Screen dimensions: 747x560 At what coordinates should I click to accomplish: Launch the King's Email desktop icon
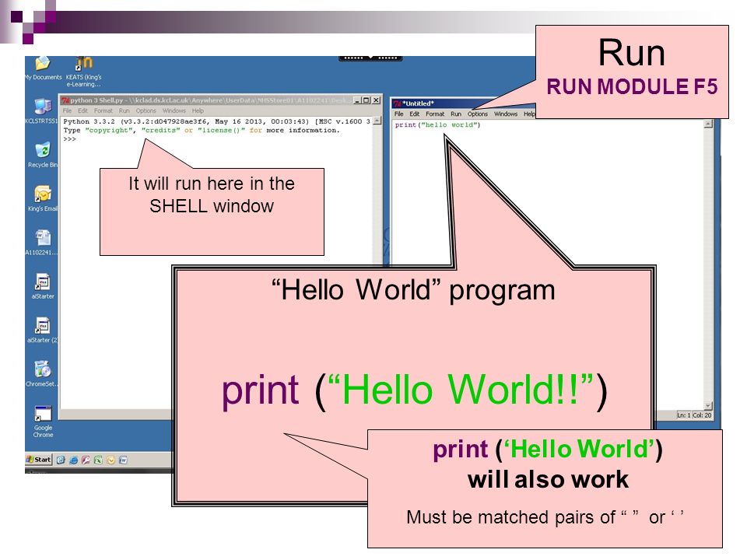tap(42, 198)
